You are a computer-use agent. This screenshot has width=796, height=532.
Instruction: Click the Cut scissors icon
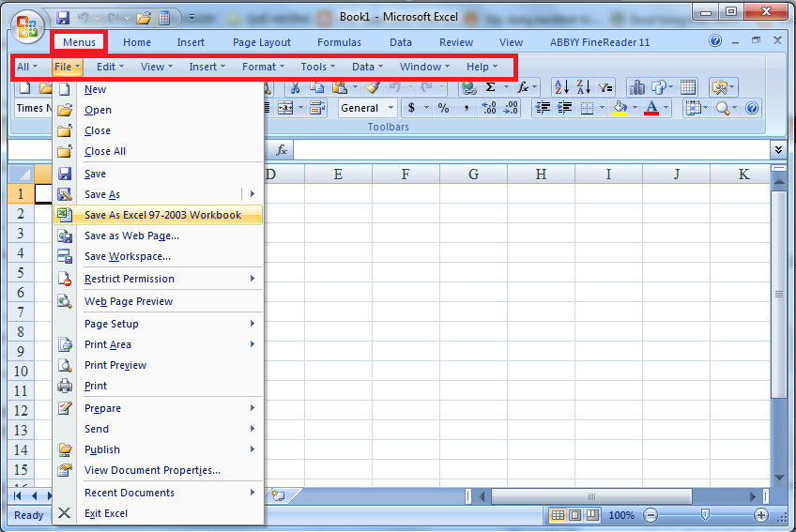tap(295, 87)
